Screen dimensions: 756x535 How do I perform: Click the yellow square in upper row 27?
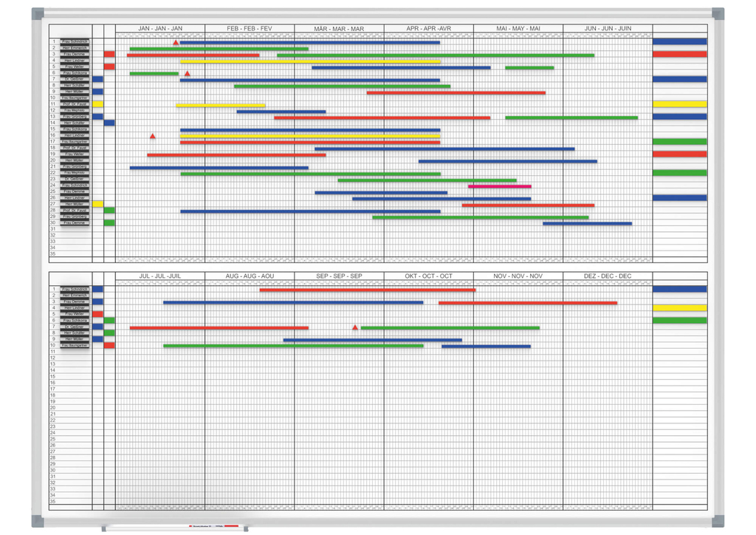97,204
